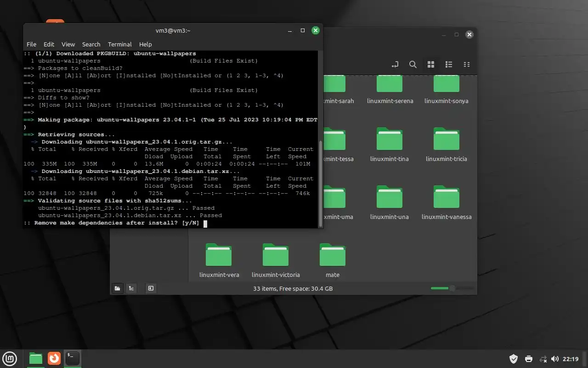
Task: Select the linuxmint-vanessa folder
Action: [x=447, y=203]
